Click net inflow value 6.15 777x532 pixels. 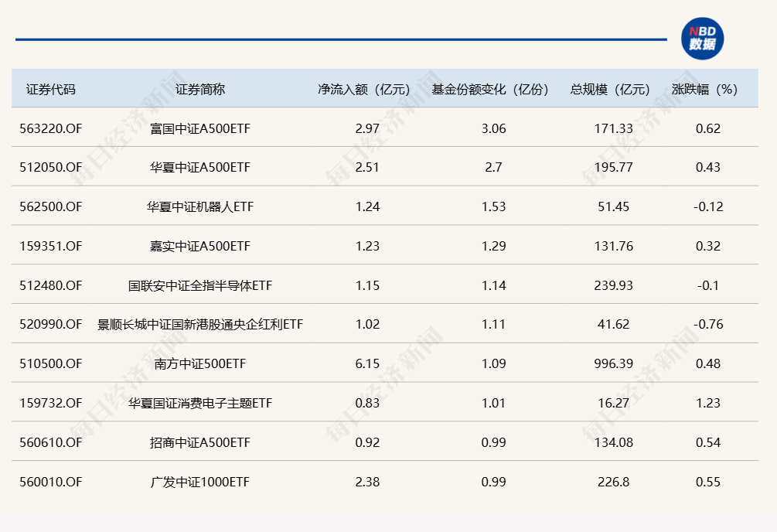click(x=367, y=363)
